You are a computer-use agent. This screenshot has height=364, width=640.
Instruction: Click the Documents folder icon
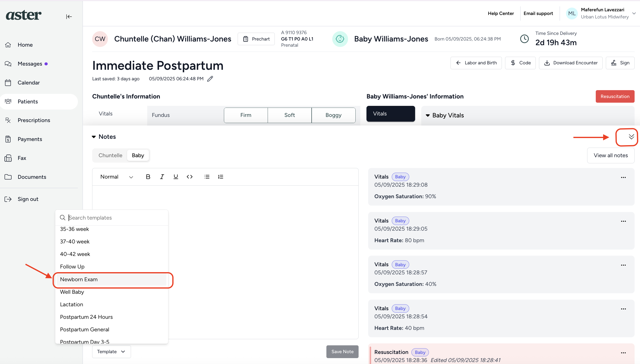pos(8,177)
